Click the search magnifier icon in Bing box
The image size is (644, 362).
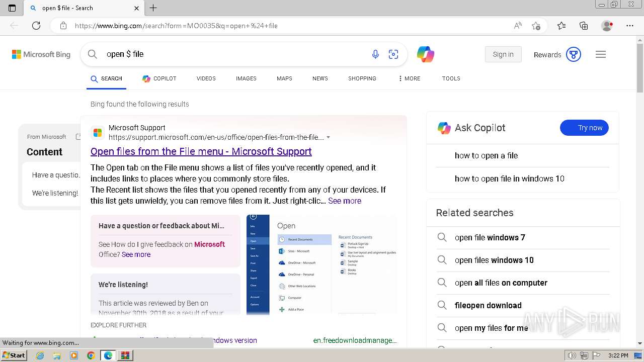tap(92, 54)
